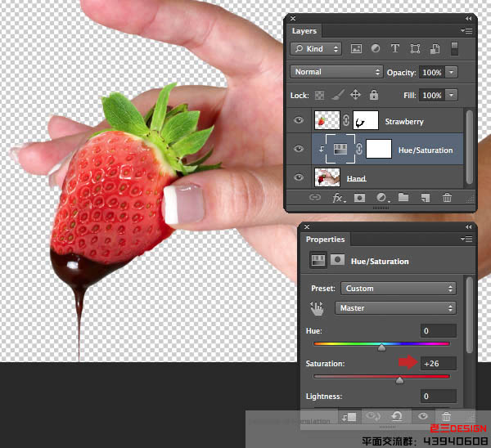Click the Layers panel scrollbar
The width and height of the screenshot is (491, 448).
click(x=469, y=147)
